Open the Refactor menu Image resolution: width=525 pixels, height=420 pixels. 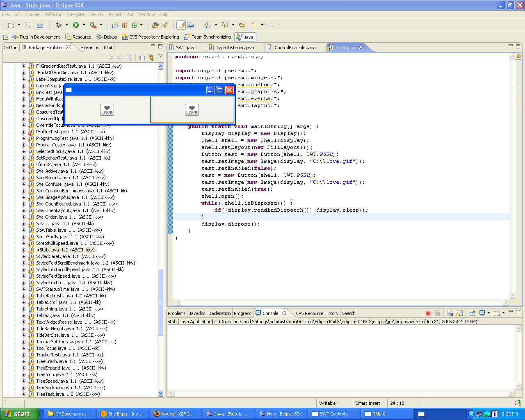(x=53, y=14)
